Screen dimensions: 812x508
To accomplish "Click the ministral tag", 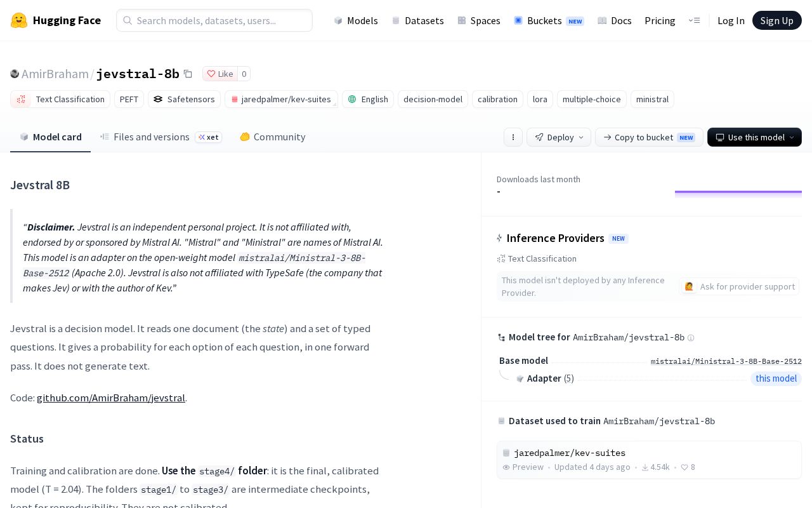I will (x=652, y=99).
